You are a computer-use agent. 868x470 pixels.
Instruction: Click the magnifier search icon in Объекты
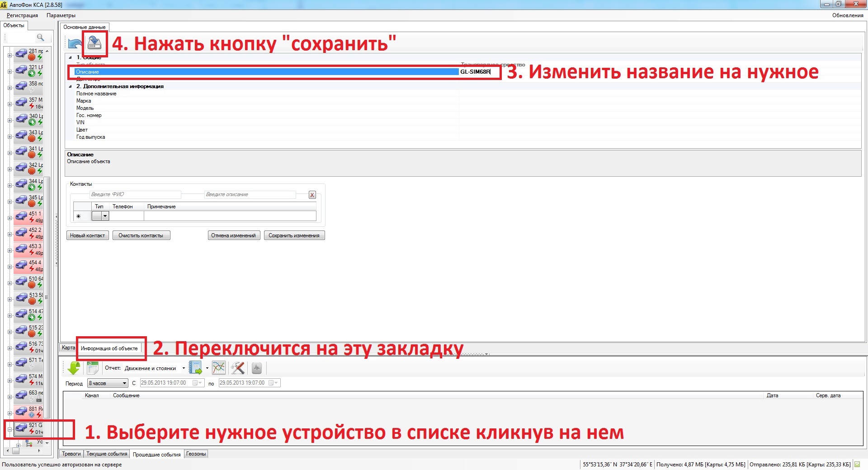40,38
